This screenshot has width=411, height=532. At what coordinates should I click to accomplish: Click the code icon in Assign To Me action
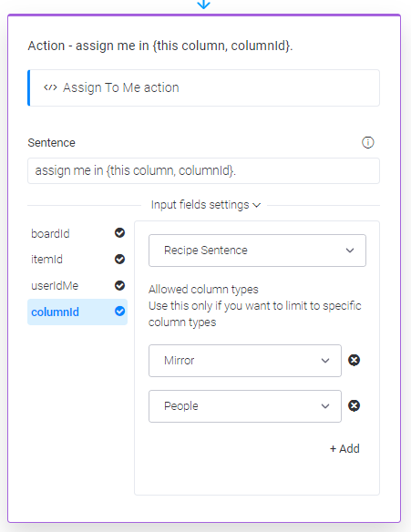point(50,87)
